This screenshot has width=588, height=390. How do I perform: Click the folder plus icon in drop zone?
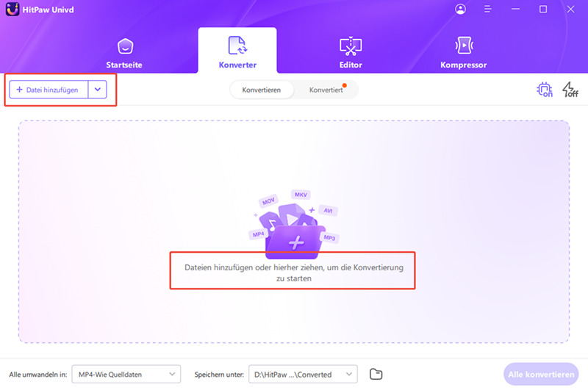point(294,241)
